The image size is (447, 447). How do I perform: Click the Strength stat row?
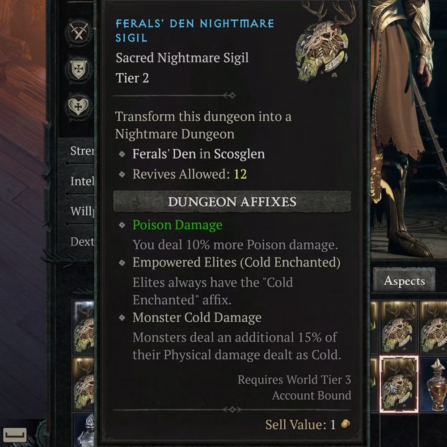pyautogui.click(x=80, y=151)
